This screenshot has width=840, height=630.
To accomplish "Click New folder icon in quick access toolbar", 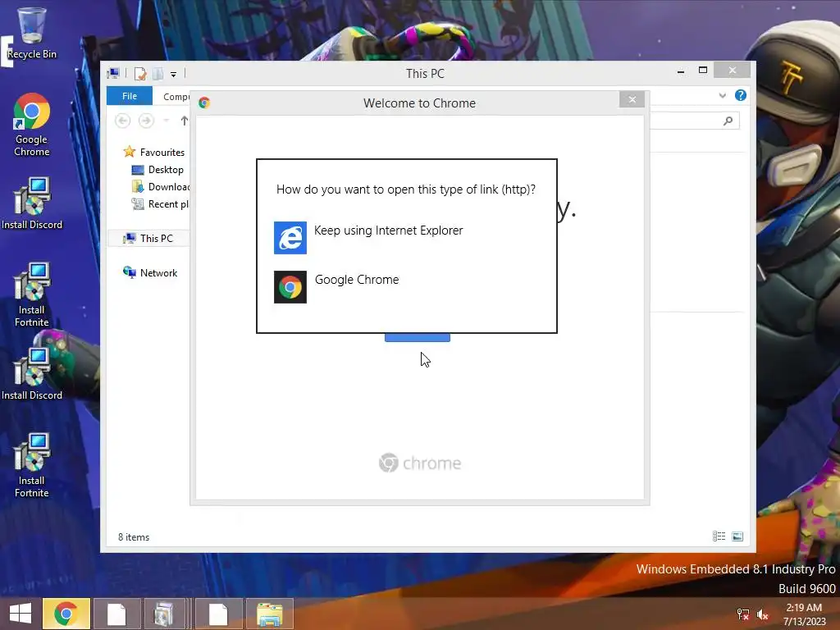I will pos(158,73).
